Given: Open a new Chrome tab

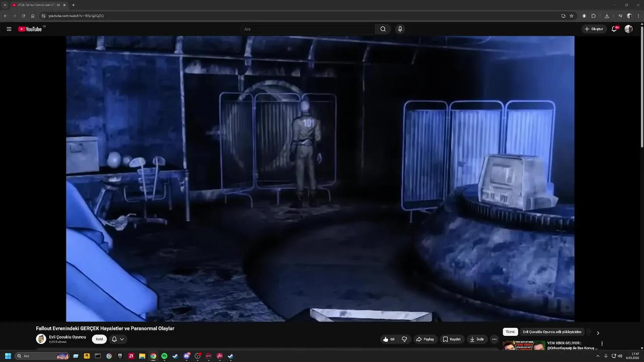Looking at the screenshot, I should 73,5.
